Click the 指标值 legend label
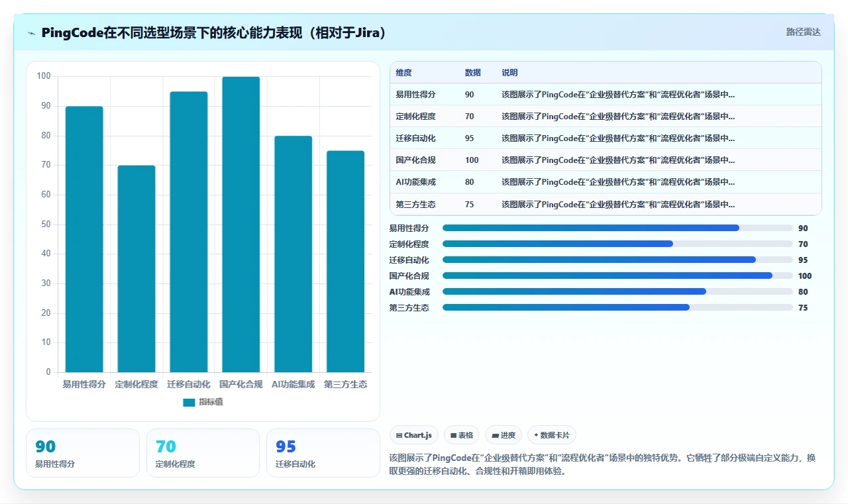Screen dimensions: 848x504 pyautogui.click(x=211, y=402)
